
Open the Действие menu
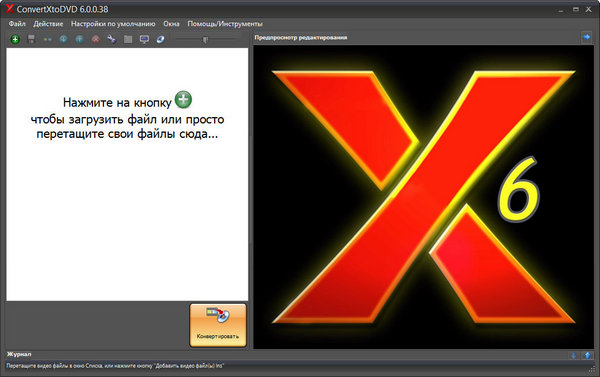tap(48, 24)
